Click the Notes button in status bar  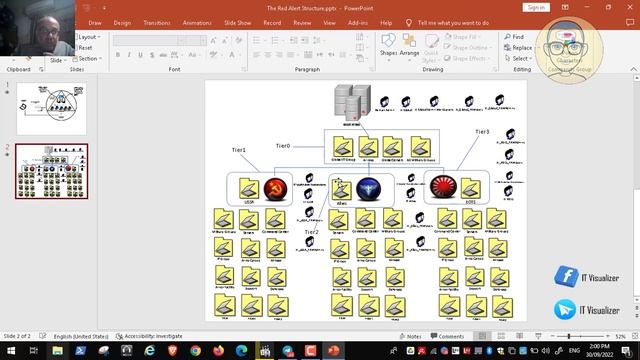(x=410, y=336)
